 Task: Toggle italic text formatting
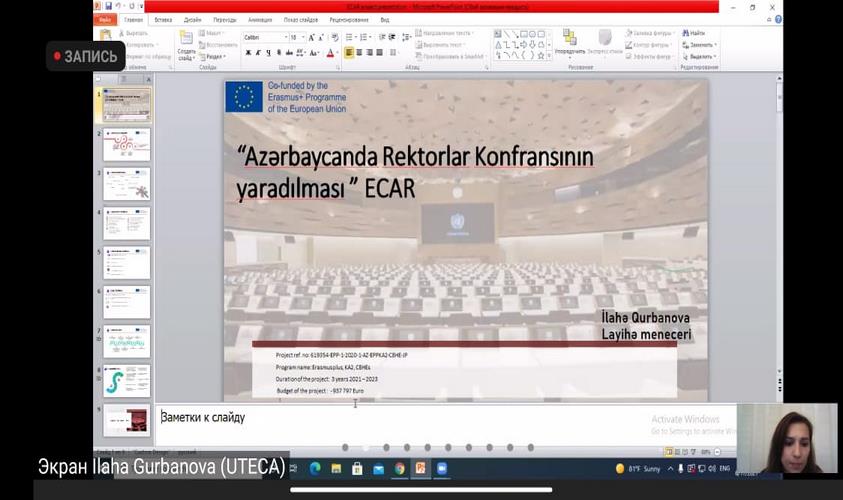click(257, 53)
